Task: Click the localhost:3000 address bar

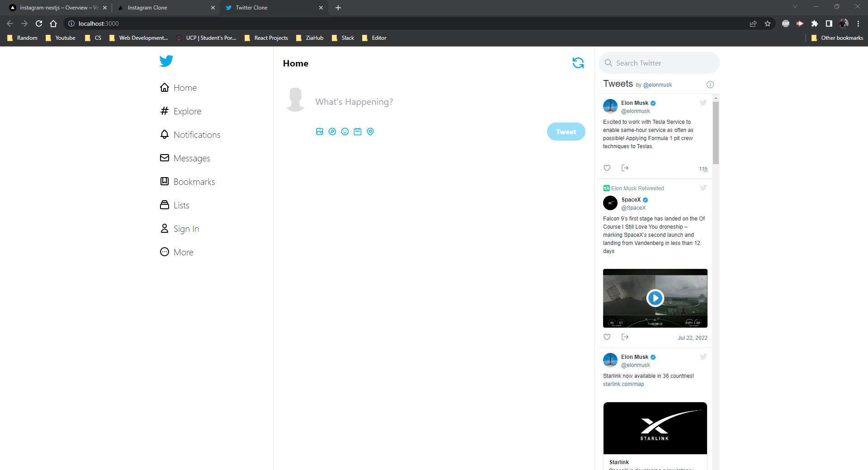Action: (x=407, y=23)
